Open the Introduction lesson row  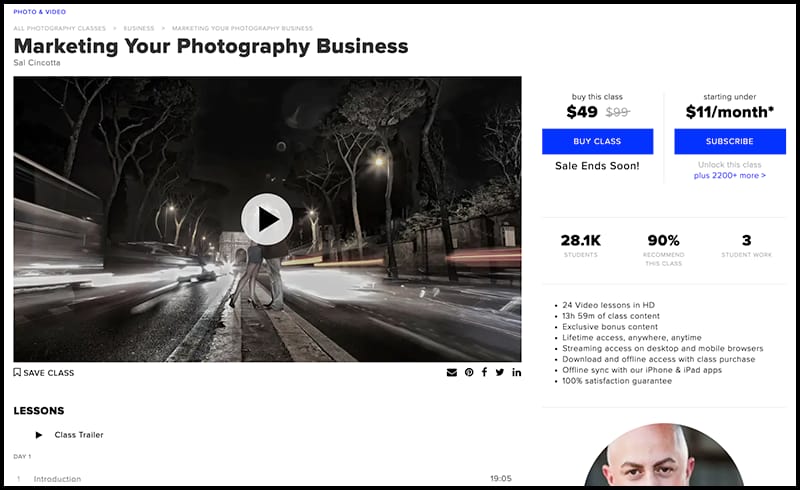[x=263, y=479]
